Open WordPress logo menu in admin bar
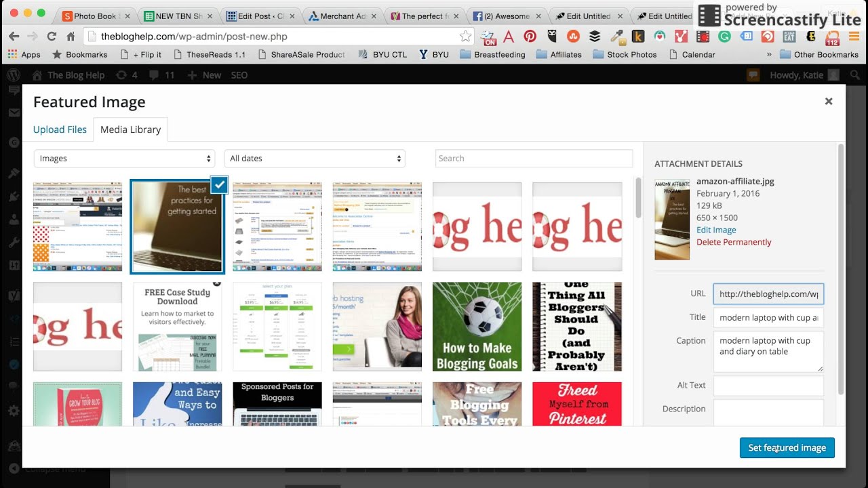Image resolution: width=868 pixels, height=488 pixels. [14, 75]
